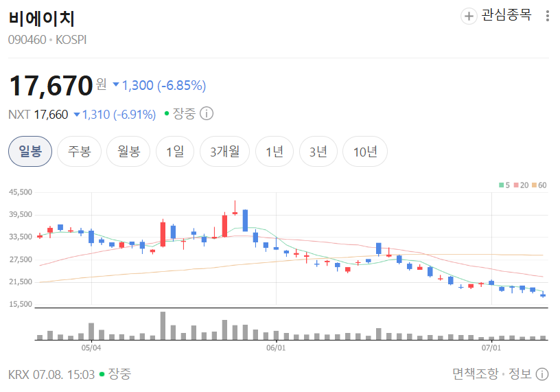560x392 pixels.
Task: Open the 정보 link at bottom right
Action: [x=520, y=374]
